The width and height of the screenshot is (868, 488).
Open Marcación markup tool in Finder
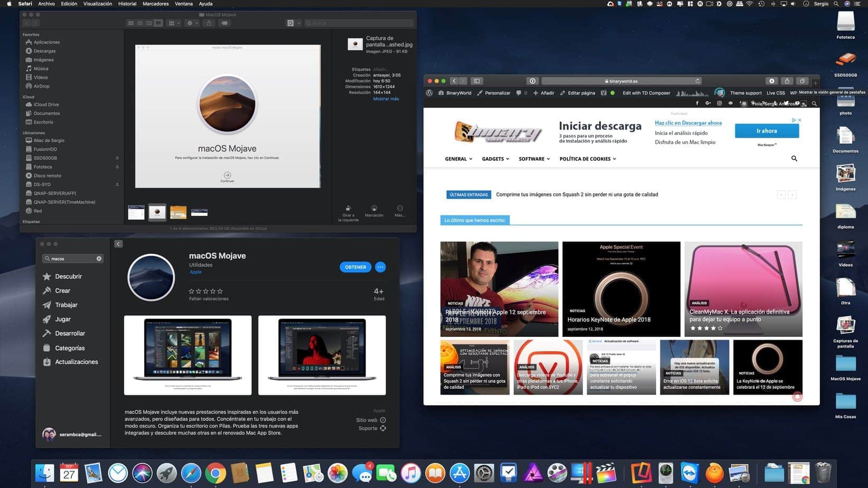[374, 211]
